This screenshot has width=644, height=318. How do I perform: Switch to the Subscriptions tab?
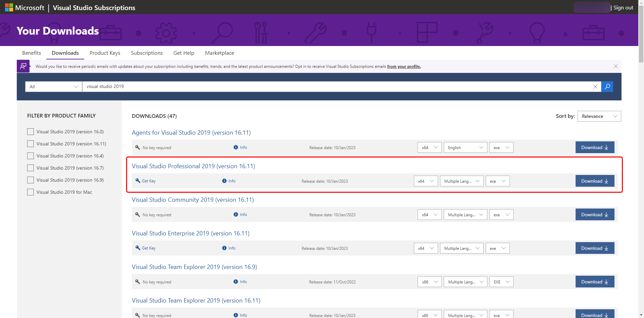(x=147, y=53)
